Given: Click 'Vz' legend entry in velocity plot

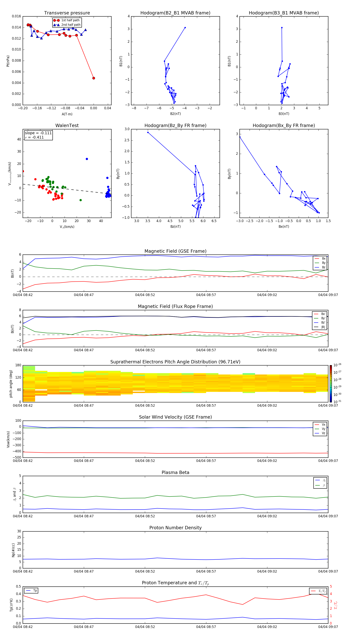Looking at the screenshot, I should tap(320, 433).
